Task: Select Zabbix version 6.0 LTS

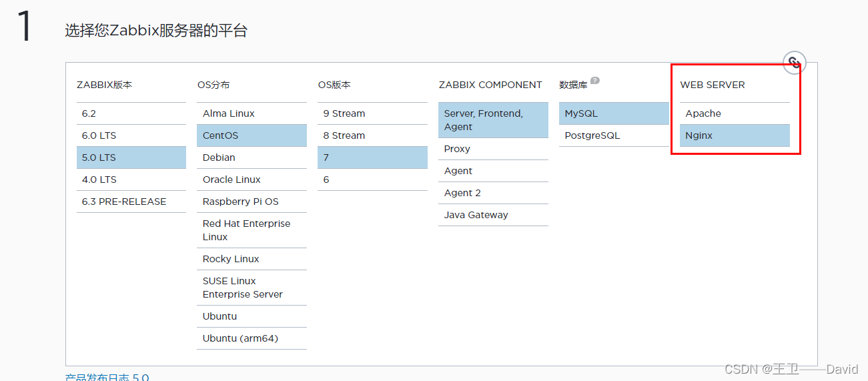Action: [131, 135]
